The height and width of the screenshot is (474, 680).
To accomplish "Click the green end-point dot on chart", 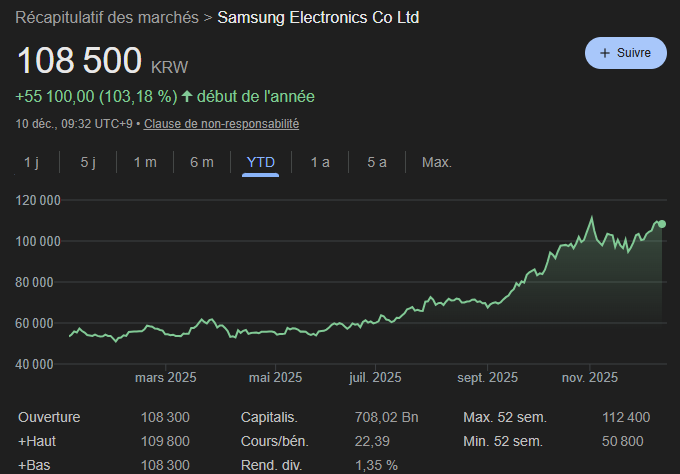I will point(662,224).
